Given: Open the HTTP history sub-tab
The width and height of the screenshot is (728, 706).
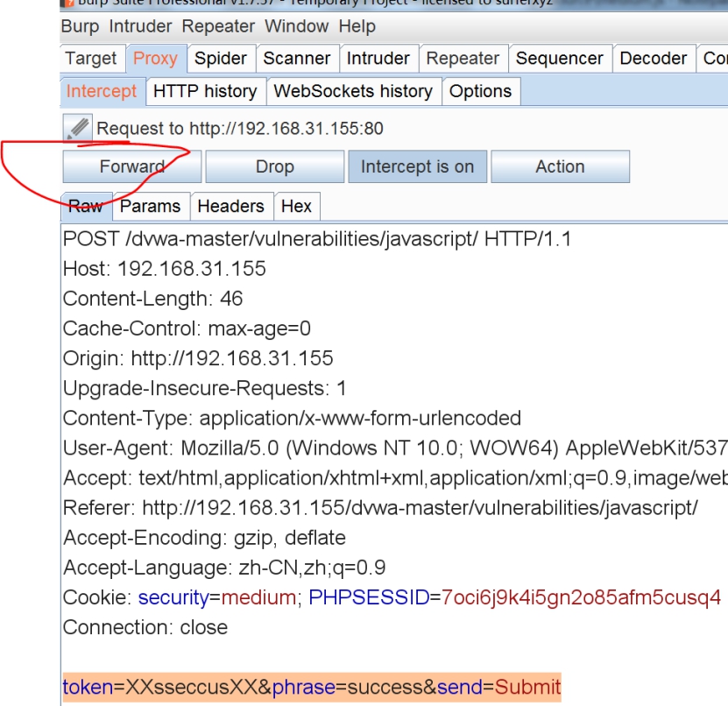Looking at the screenshot, I should coord(205,91).
